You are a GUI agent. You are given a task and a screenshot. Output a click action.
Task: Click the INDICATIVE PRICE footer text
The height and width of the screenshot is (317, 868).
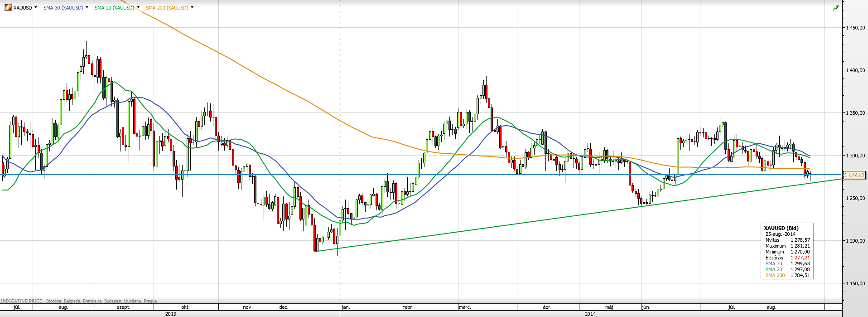coord(22,301)
